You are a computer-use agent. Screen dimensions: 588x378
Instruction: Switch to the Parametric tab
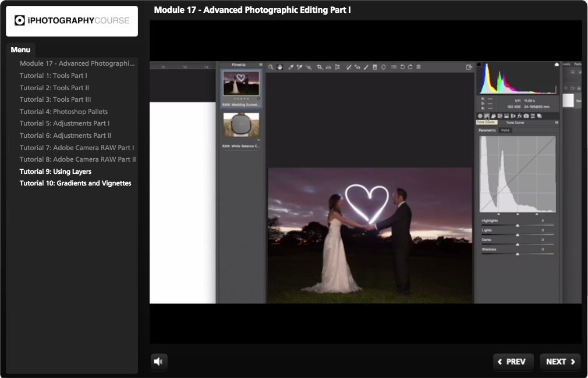pyautogui.click(x=487, y=130)
